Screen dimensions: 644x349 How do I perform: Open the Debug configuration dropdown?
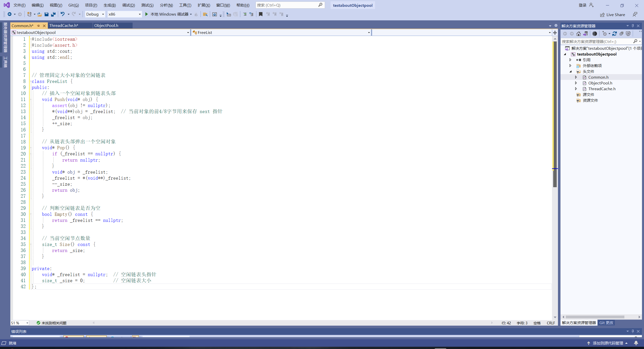tap(103, 14)
